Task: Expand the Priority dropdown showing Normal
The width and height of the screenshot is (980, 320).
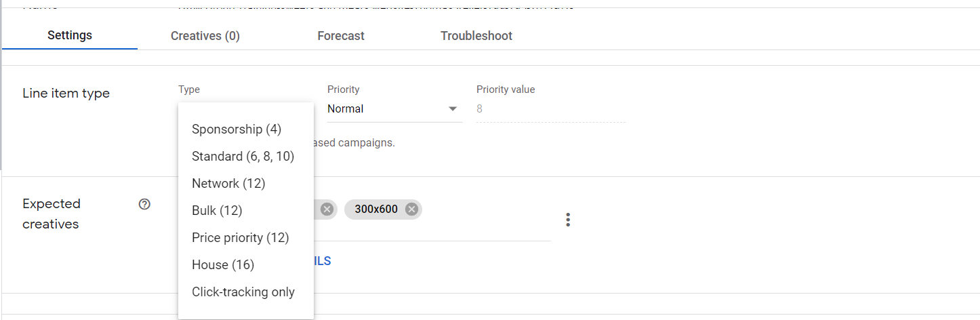Action: [x=394, y=108]
